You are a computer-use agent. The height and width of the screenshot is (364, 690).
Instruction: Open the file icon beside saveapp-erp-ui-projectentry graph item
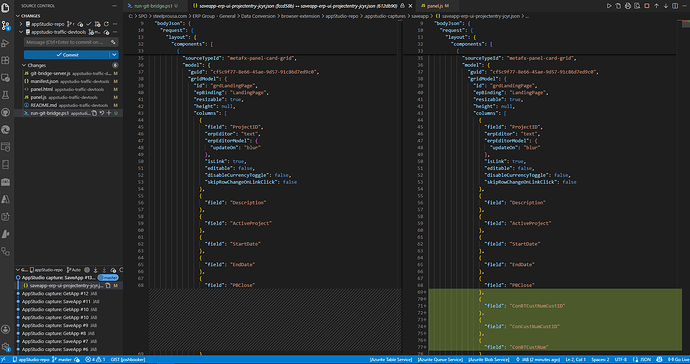(x=108, y=286)
